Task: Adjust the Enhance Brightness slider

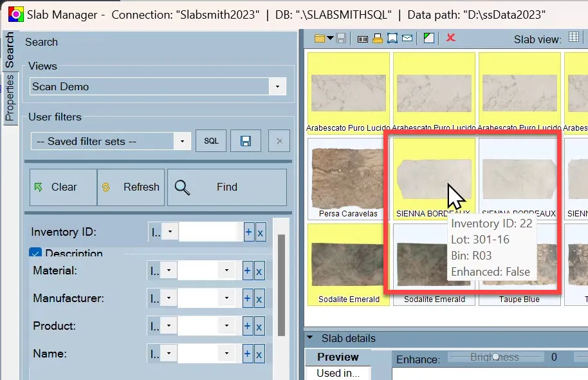Action: tap(496, 357)
